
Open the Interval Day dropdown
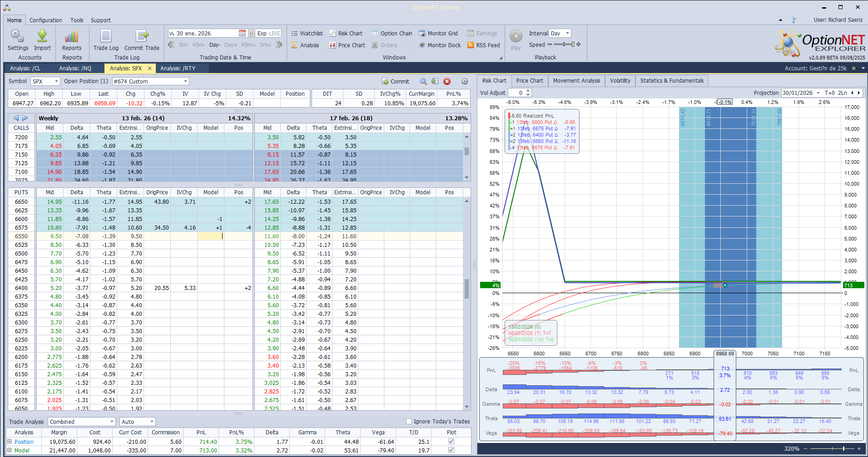(x=567, y=34)
